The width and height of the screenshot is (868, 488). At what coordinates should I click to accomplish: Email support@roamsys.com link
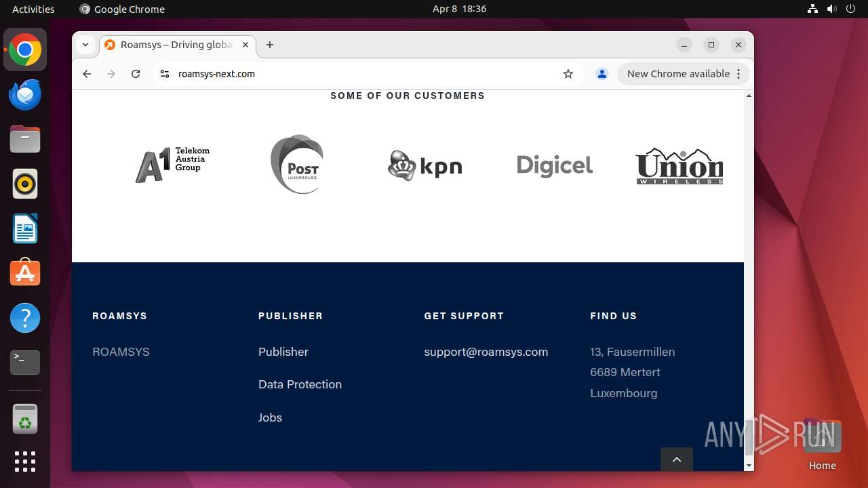tap(486, 352)
